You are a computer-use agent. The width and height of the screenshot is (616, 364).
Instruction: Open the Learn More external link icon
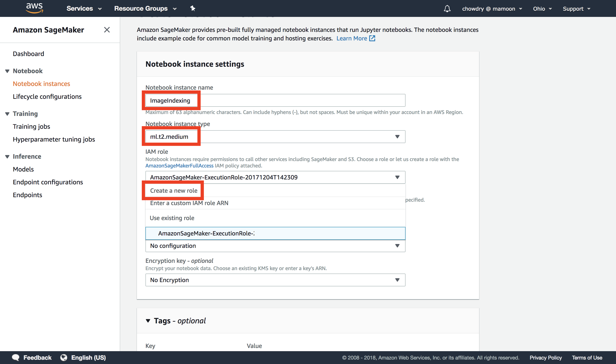[x=372, y=38]
